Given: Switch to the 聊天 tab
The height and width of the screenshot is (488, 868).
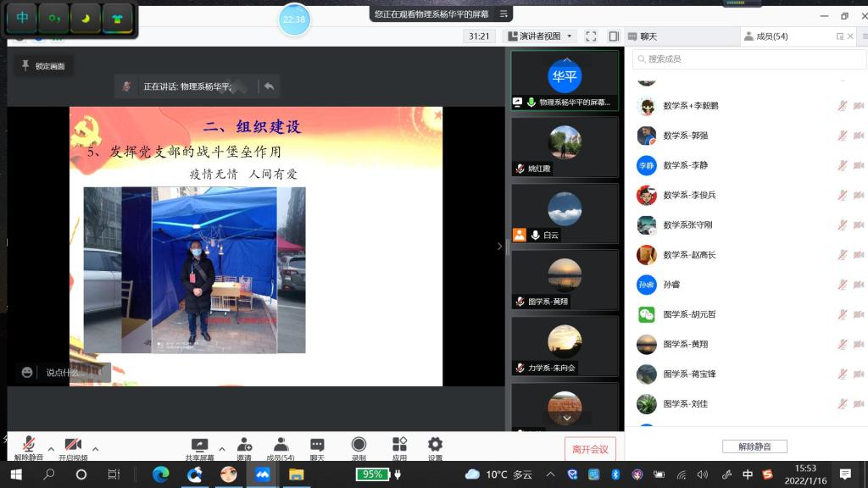Looking at the screenshot, I should pyautogui.click(x=648, y=36).
